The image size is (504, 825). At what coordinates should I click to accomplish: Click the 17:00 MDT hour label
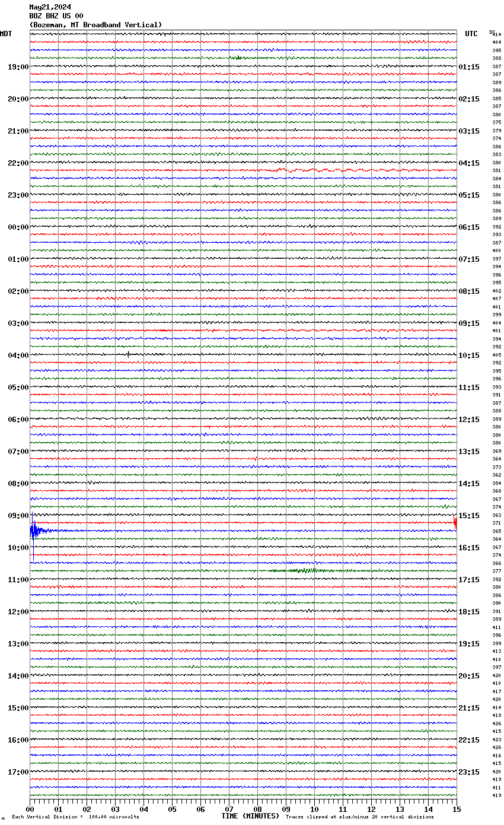pyautogui.click(x=18, y=772)
